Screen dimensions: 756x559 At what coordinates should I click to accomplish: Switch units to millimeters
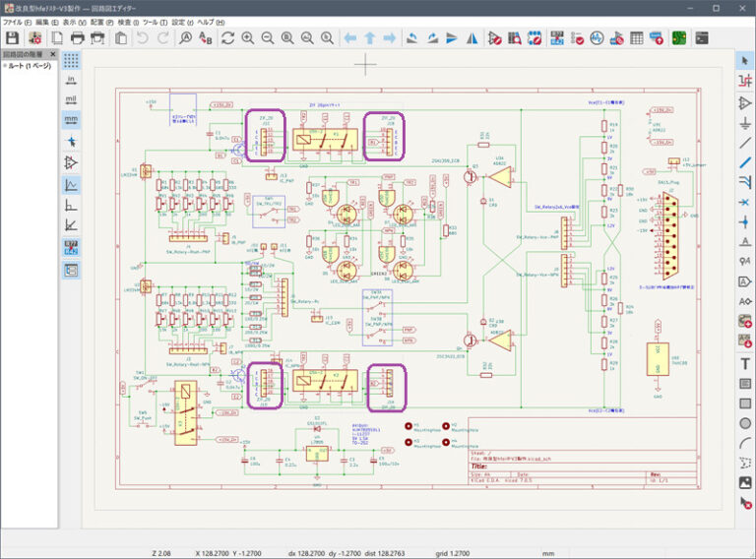72,120
